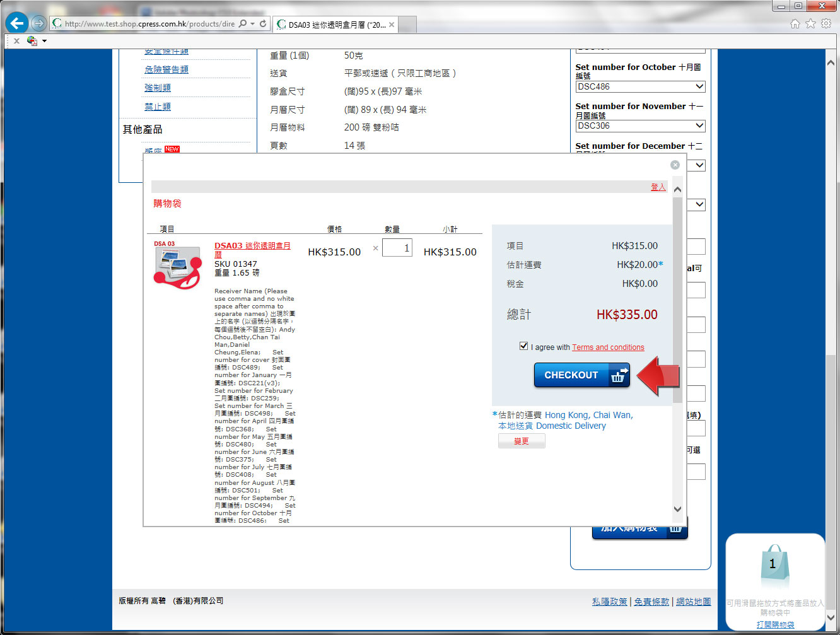The height and width of the screenshot is (635, 840).
Task: Expand the November set number dropdown
Action: [699, 125]
